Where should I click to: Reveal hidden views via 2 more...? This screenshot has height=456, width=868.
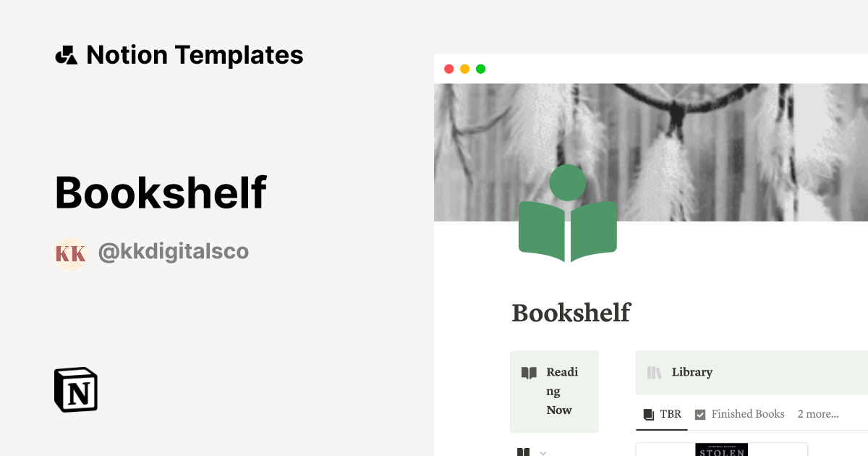click(817, 414)
